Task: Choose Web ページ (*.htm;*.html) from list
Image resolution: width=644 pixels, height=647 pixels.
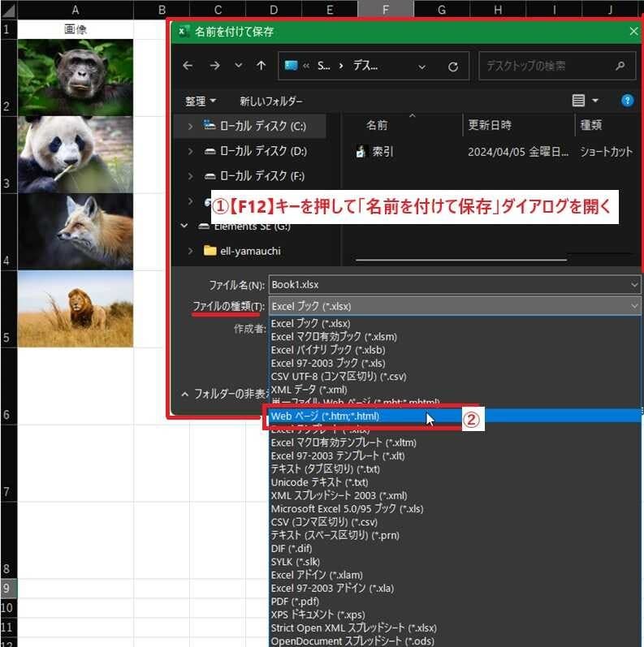Action: (325, 416)
